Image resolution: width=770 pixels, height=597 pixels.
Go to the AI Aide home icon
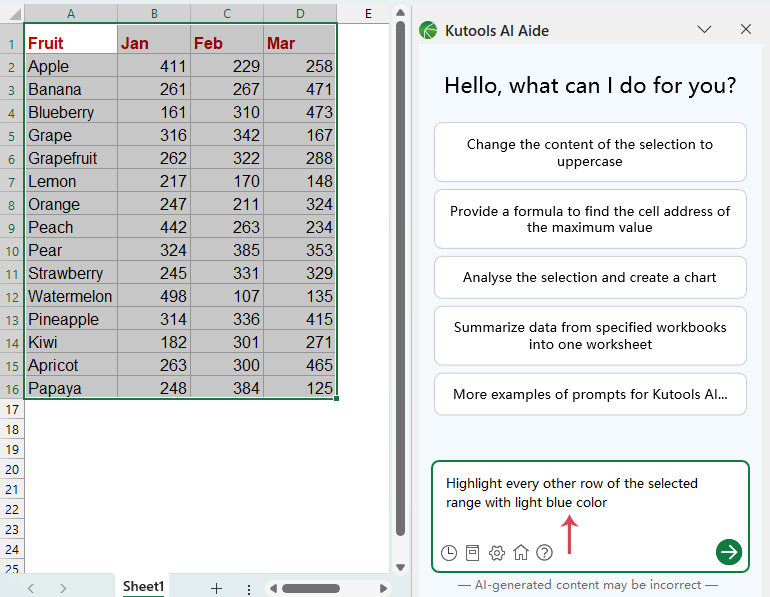point(520,552)
